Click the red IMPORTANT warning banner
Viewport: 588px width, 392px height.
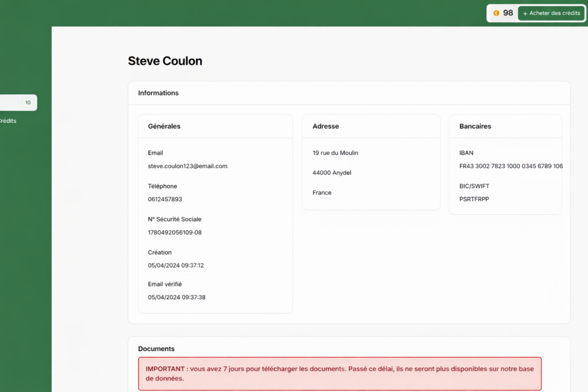point(339,374)
